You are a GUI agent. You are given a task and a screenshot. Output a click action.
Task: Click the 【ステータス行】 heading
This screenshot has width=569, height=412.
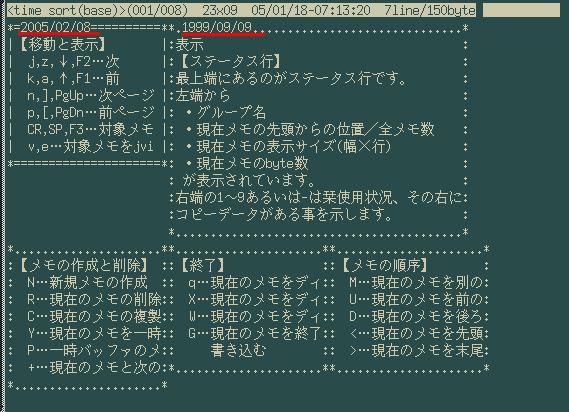point(230,61)
